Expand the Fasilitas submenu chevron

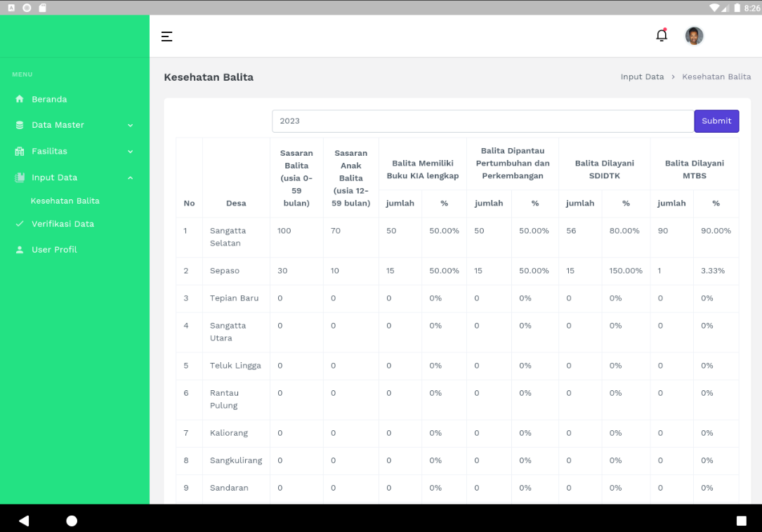130,152
